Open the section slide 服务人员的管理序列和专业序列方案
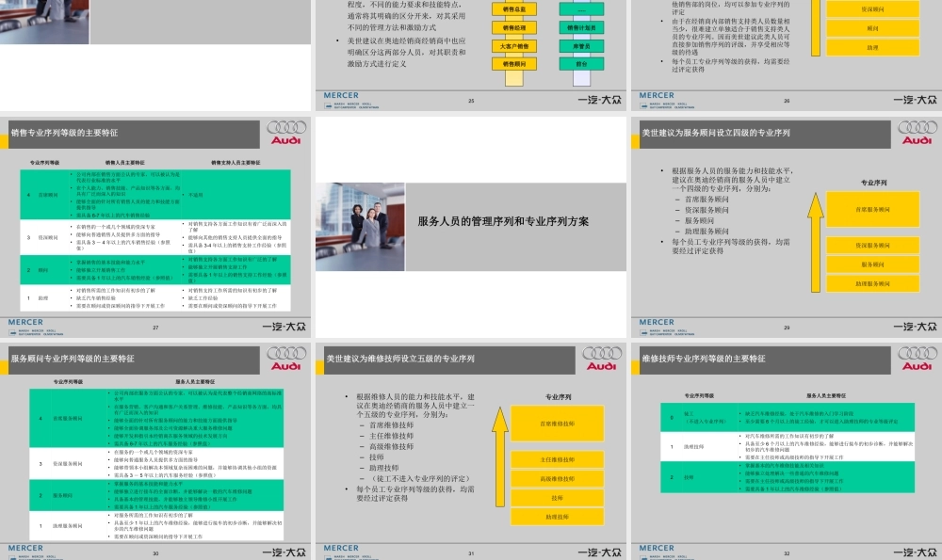The height and width of the screenshot is (560, 942). point(471,227)
